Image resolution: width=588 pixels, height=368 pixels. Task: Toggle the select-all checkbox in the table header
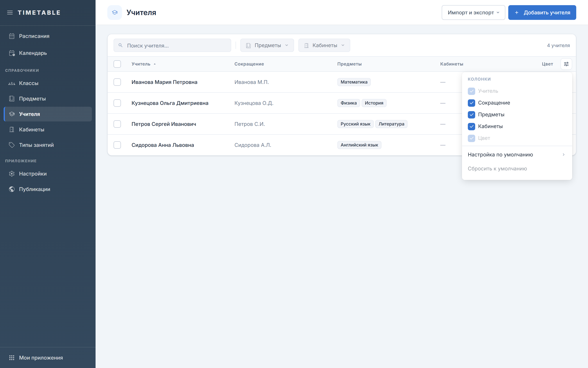point(117,64)
